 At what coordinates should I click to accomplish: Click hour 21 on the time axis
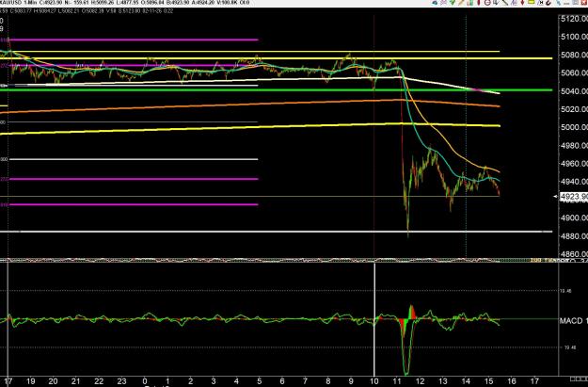coord(76,381)
